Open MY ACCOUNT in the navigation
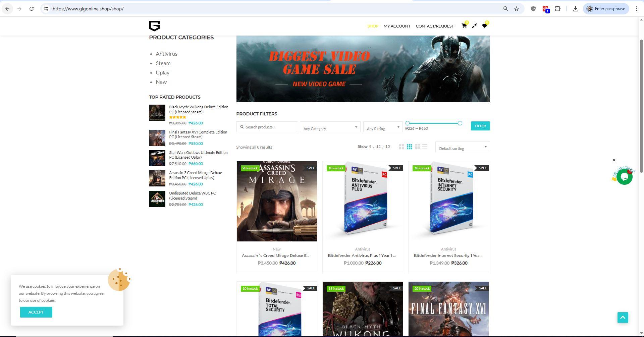 (397, 26)
